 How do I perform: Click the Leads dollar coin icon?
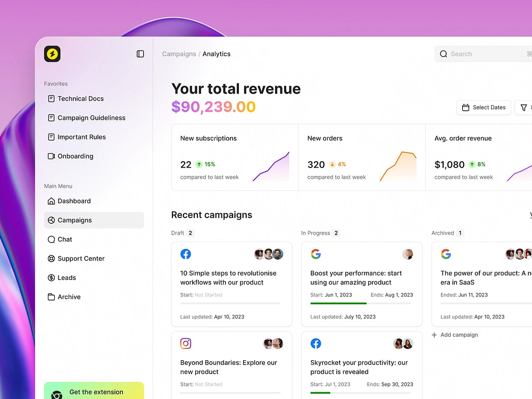tap(51, 278)
